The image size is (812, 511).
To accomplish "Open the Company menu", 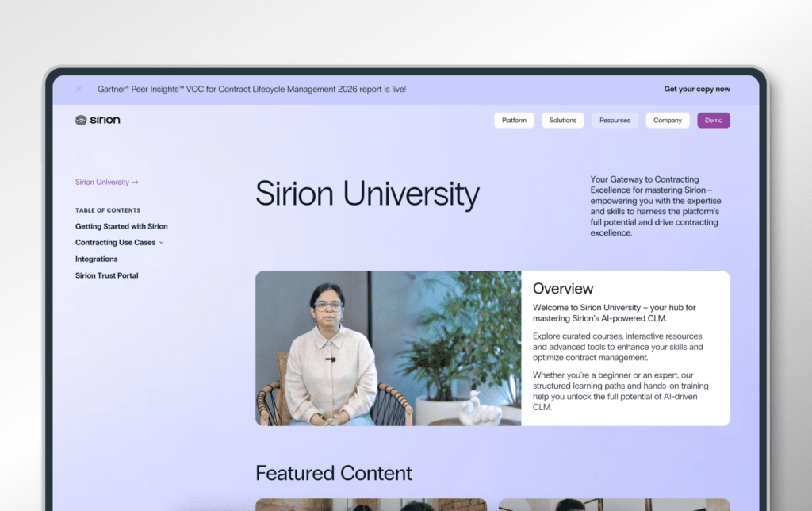I will 668,121.
